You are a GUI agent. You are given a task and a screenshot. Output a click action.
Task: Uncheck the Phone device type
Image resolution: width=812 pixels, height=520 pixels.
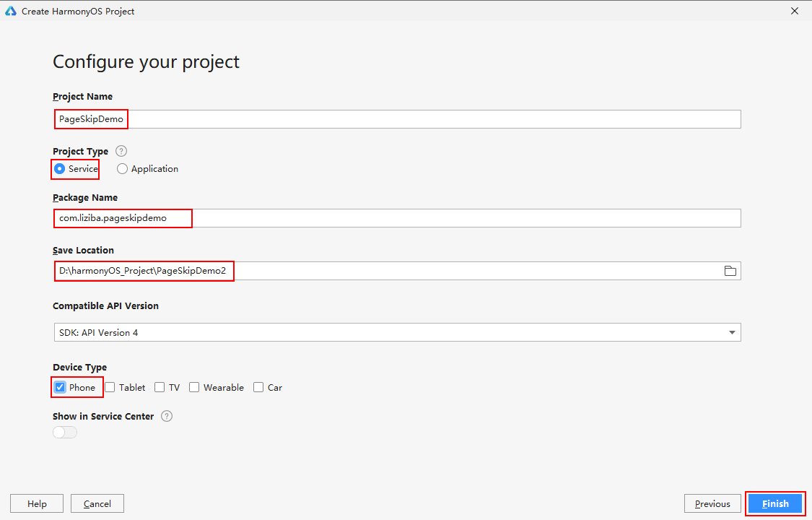coord(60,387)
